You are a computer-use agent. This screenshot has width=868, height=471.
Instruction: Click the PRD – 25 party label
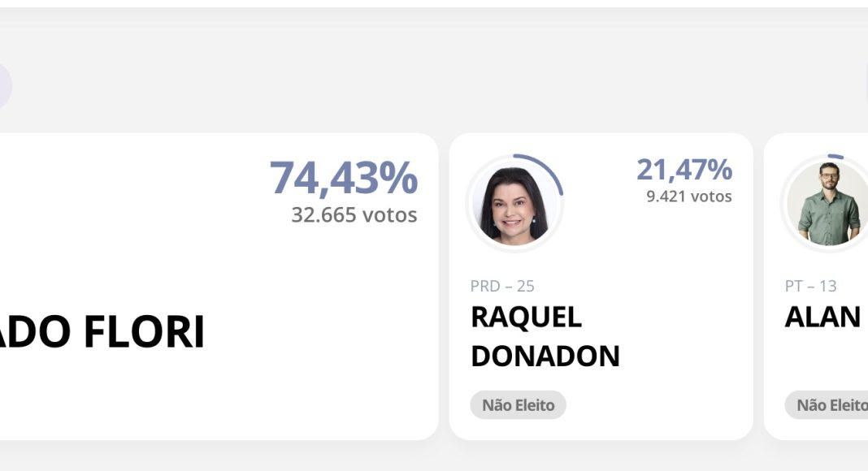point(502,286)
